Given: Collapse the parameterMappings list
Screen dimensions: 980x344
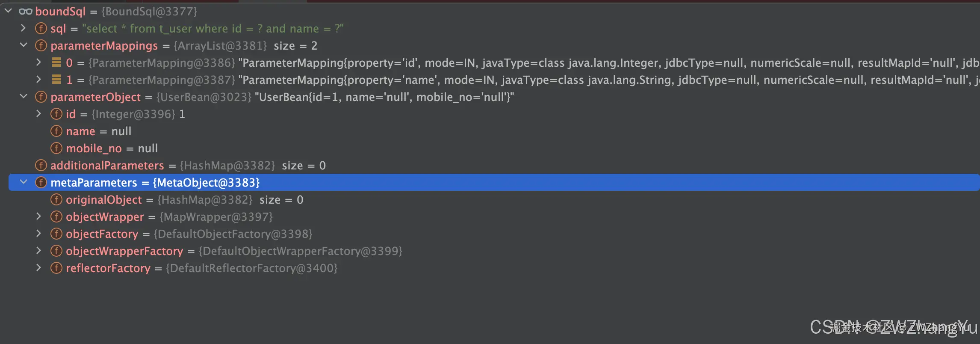Looking at the screenshot, I should pyautogui.click(x=24, y=45).
